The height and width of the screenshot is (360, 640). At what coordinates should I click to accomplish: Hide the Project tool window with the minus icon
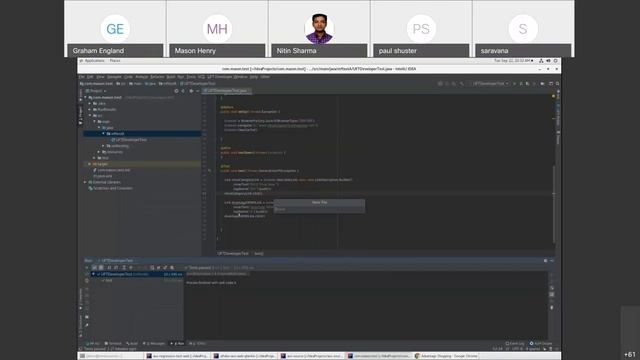198,91
